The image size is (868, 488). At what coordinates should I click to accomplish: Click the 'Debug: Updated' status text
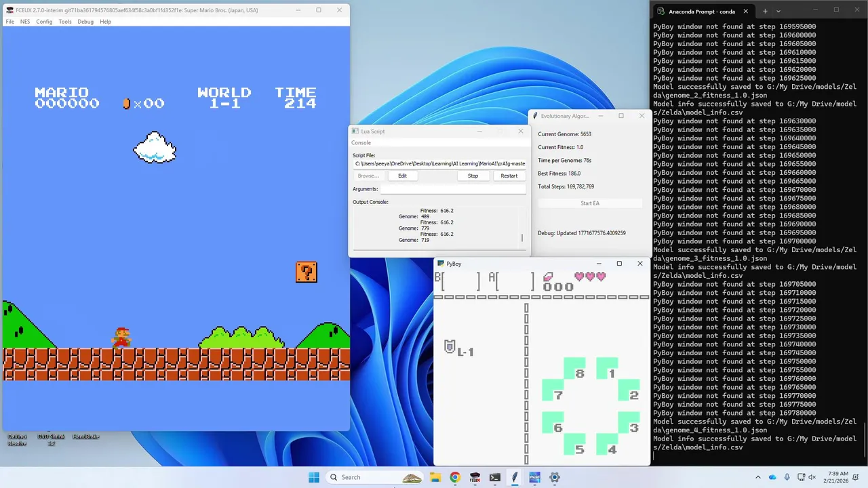click(582, 233)
